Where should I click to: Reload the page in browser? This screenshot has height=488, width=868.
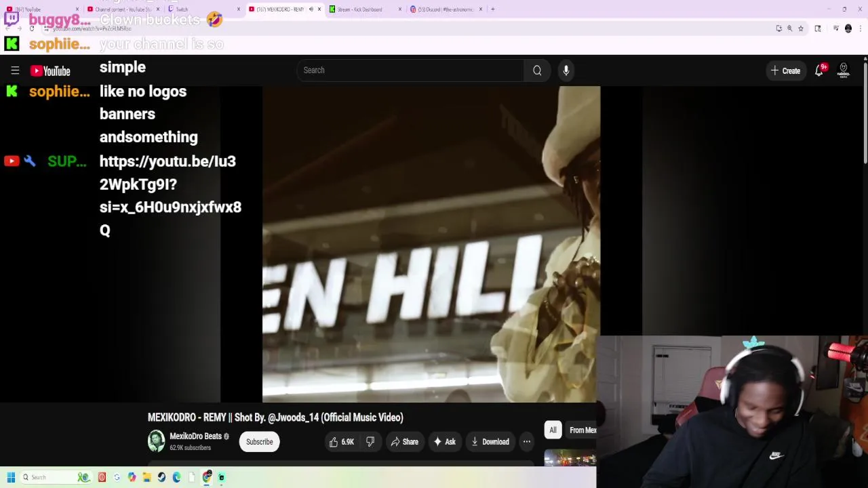[31, 28]
